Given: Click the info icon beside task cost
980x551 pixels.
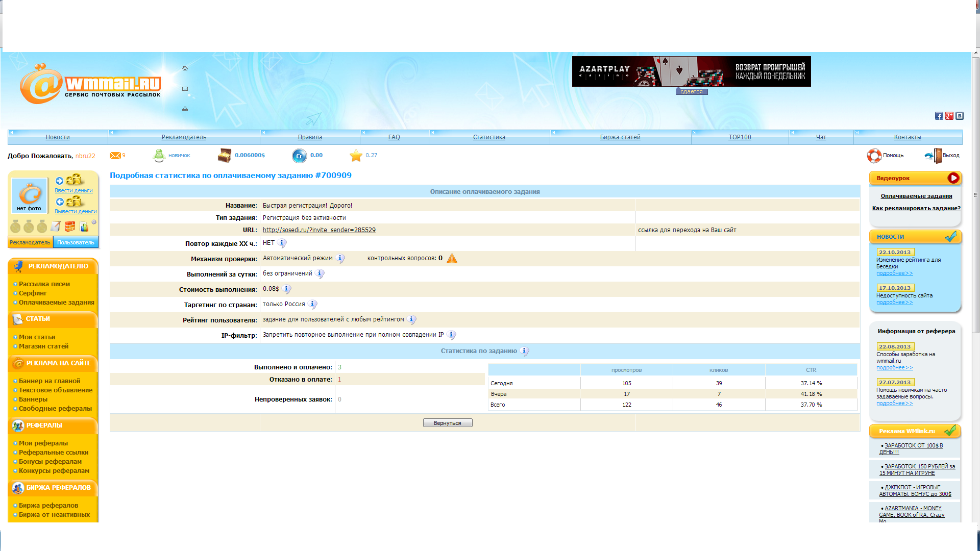Looking at the screenshot, I should click(x=287, y=289).
